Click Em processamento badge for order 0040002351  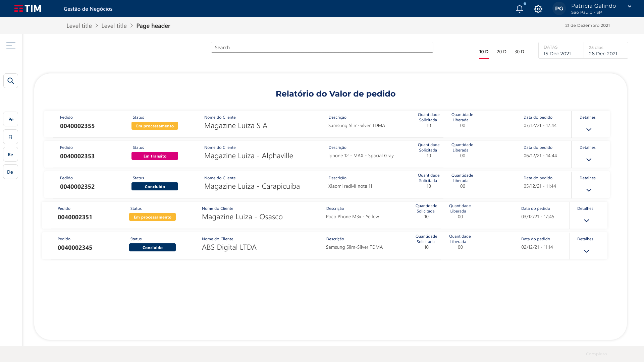pyautogui.click(x=152, y=217)
